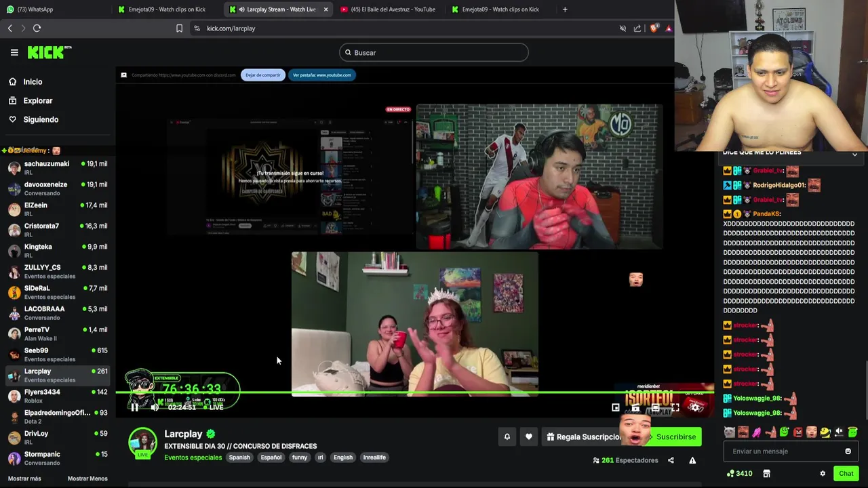The height and width of the screenshot is (488, 868).
Task: Click the Brave Rewards triangle icon
Action: coord(669,28)
